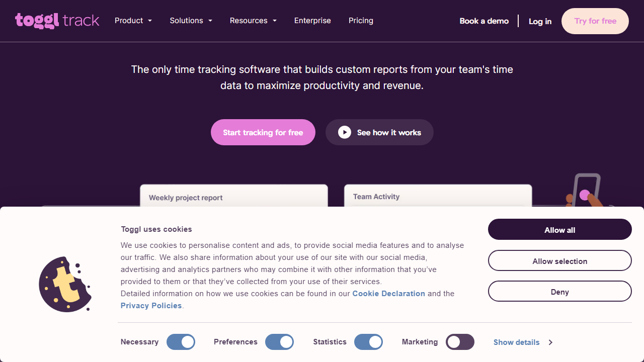This screenshot has width=644, height=362.
Task: Enable the Marketing cookies toggle
Action: point(460,342)
